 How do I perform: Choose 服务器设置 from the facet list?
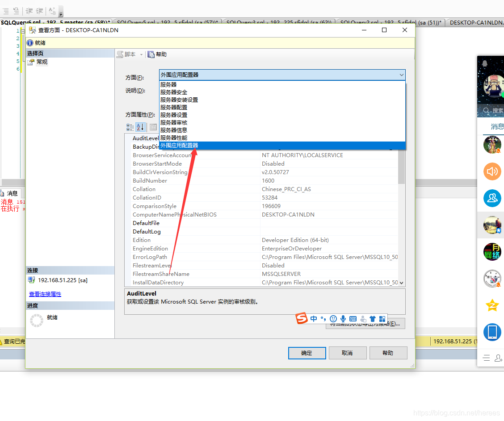(x=282, y=115)
